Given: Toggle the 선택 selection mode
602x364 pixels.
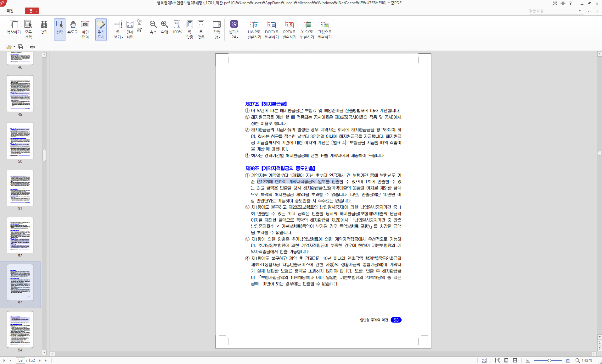Looking at the screenshot, I should pyautogui.click(x=59, y=30).
